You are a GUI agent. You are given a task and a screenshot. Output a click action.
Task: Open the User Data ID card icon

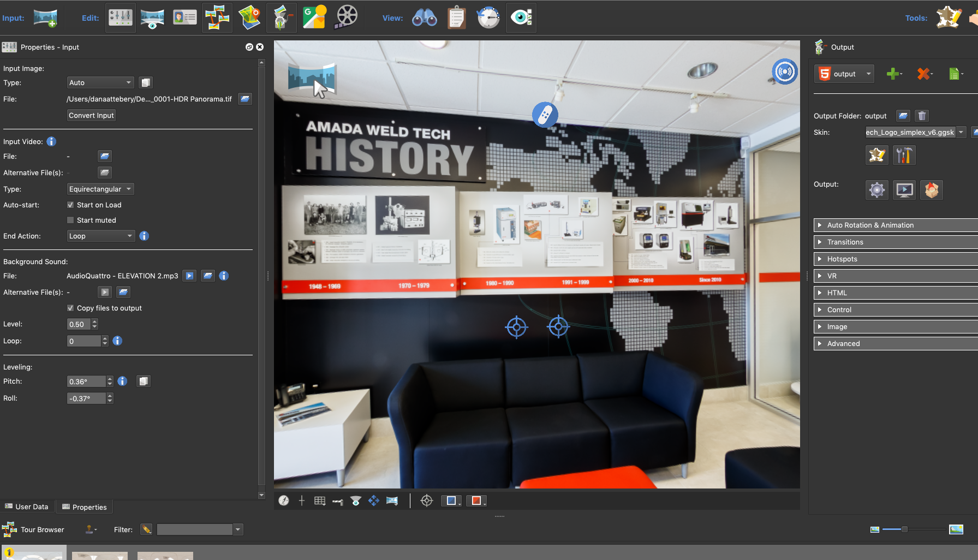tap(185, 17)
